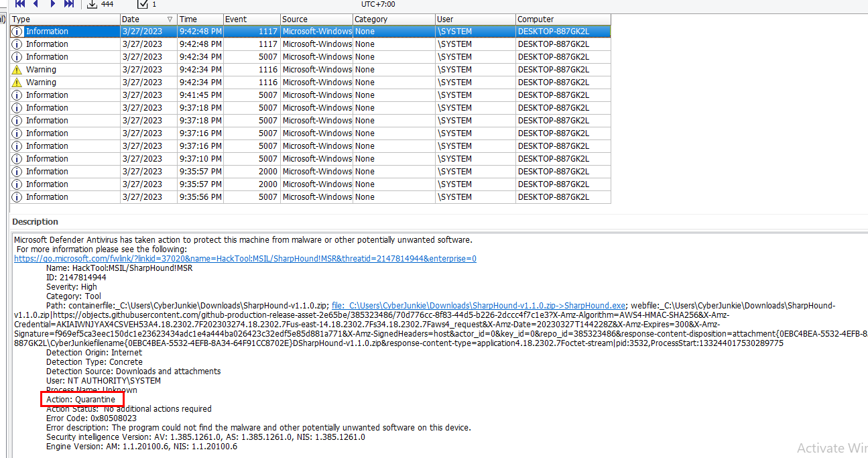Click the information icon of the highlighted 1117 row
The width and height of the screenshot is (868, 458).
click(x=17, y=32)
